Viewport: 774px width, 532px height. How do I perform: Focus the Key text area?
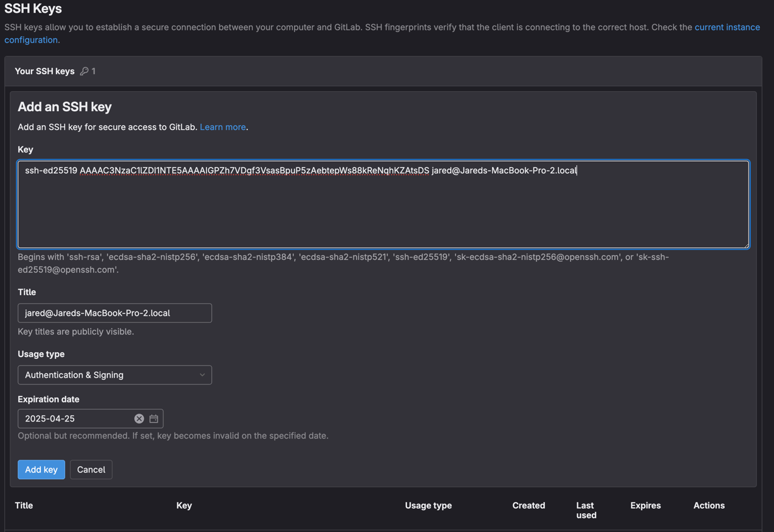[383, 204]
